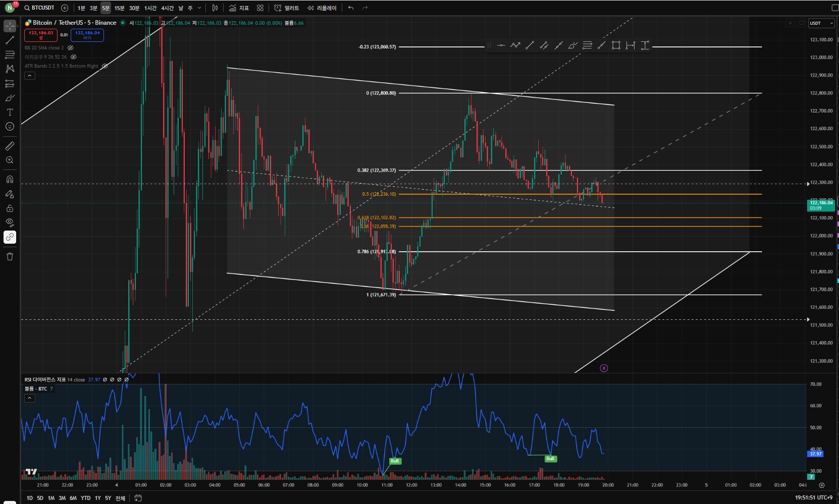Open timezone menu at 19:51:51 UTC+9
This screenshot has height=504, width=839.
[813, 497]
